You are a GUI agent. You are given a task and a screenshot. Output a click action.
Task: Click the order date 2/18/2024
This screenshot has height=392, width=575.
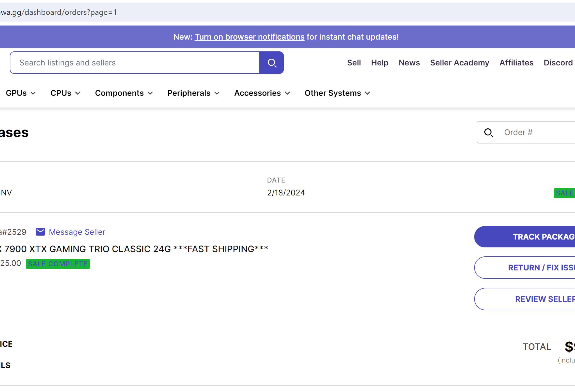pyautogui.click(x=286, y=193)
